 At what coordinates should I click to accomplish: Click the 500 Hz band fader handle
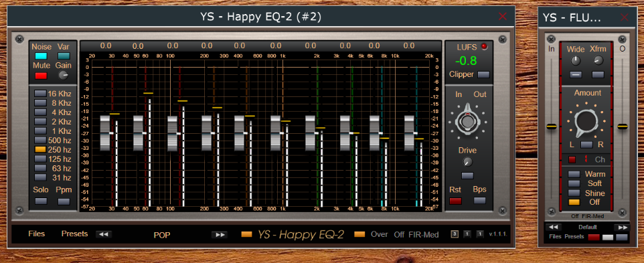pyautogui.click(x=240, y=133)
